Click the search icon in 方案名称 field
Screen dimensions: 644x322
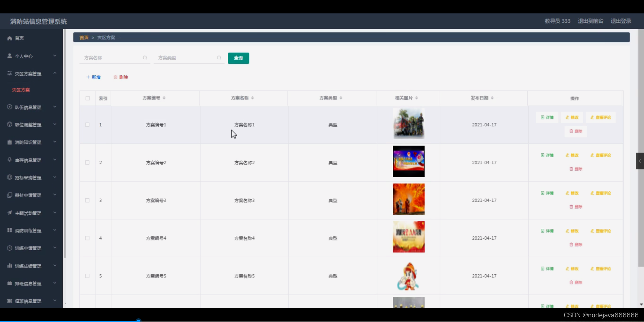pos(145,58)
